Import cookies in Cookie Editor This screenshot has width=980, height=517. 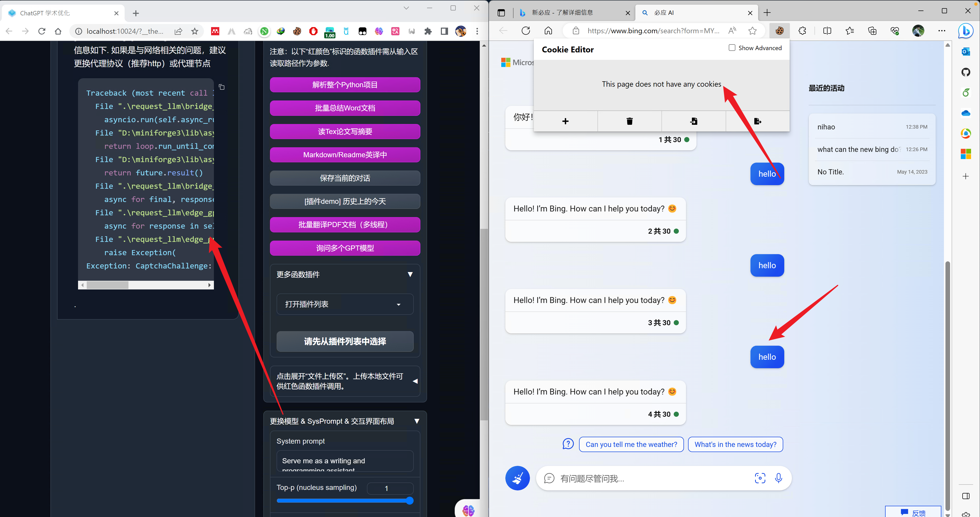tap(693, 121)
